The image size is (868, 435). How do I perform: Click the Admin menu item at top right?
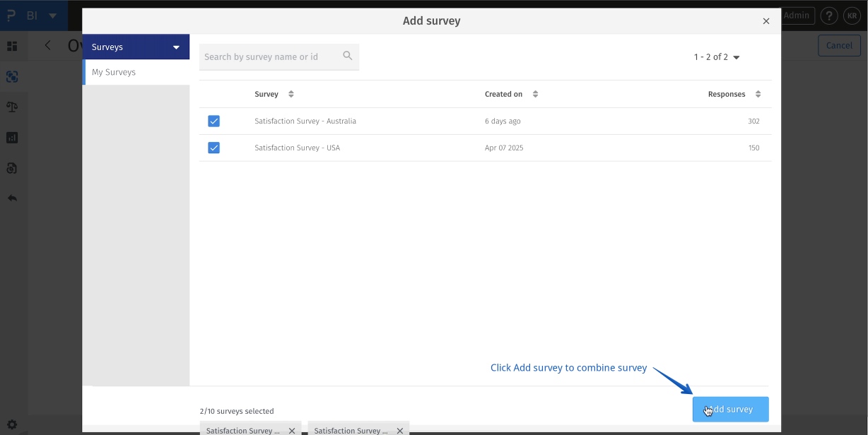(x=797, y=15)
